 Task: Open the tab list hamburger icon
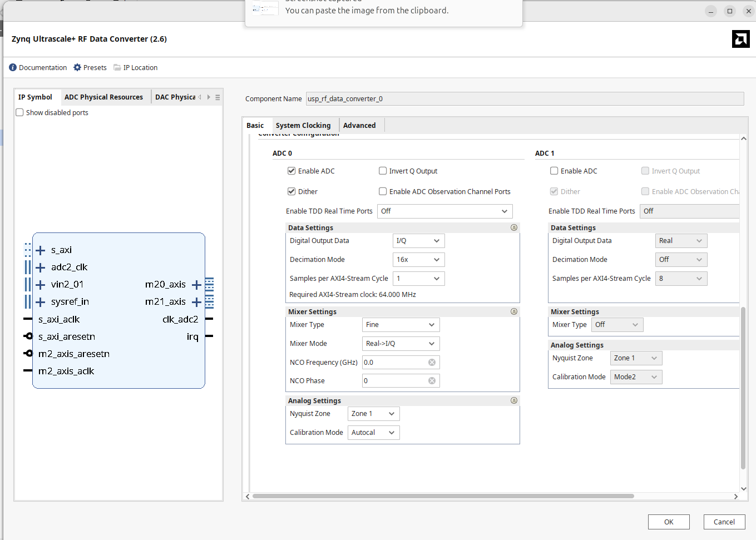tap(218, 97)
